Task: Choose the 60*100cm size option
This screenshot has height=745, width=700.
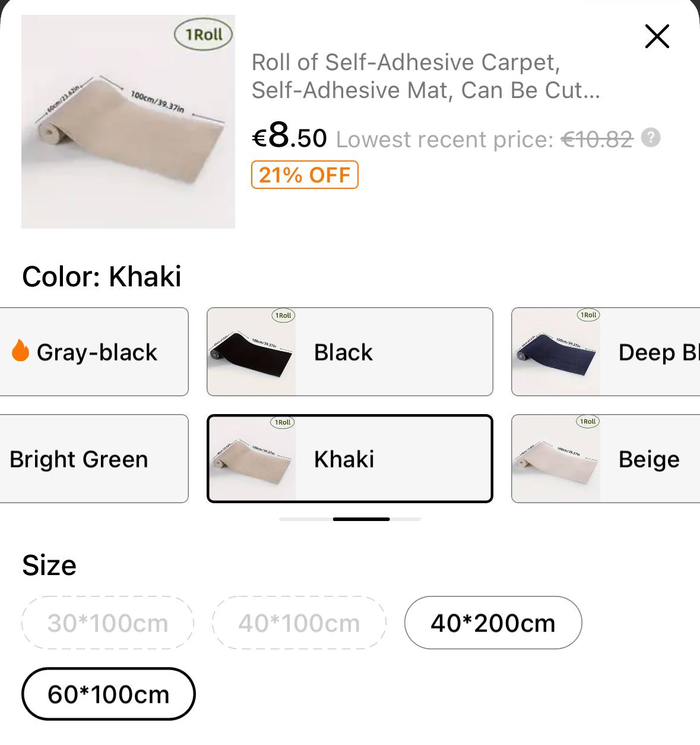Action: 109,694
